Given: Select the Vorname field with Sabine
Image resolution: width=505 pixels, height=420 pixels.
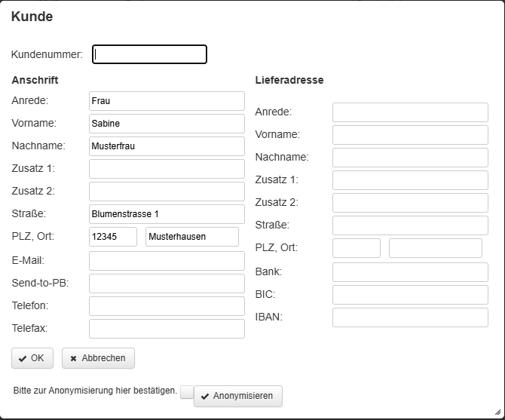Looking at the screenshot, I should (167, 124).
